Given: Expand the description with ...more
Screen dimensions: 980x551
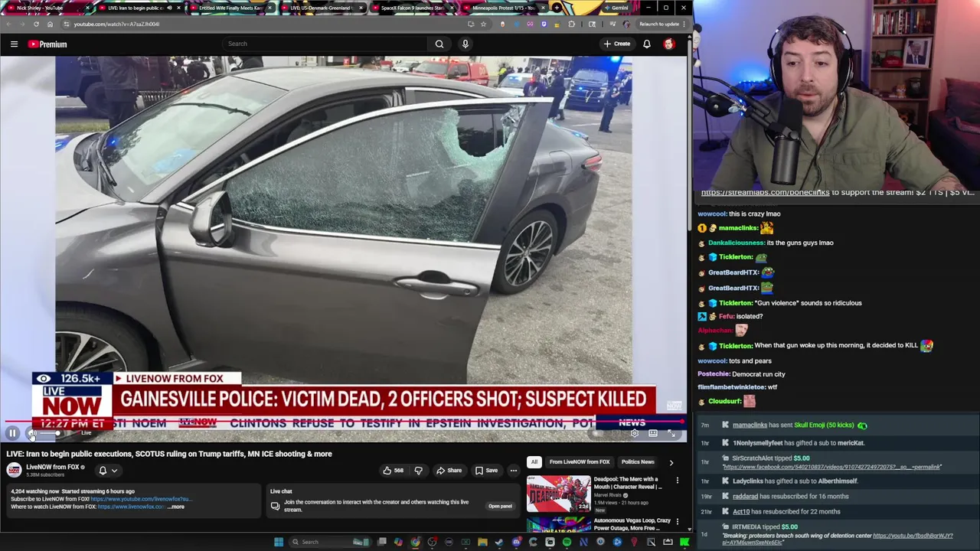Looking at the screenshot, I should coord(176,507).
